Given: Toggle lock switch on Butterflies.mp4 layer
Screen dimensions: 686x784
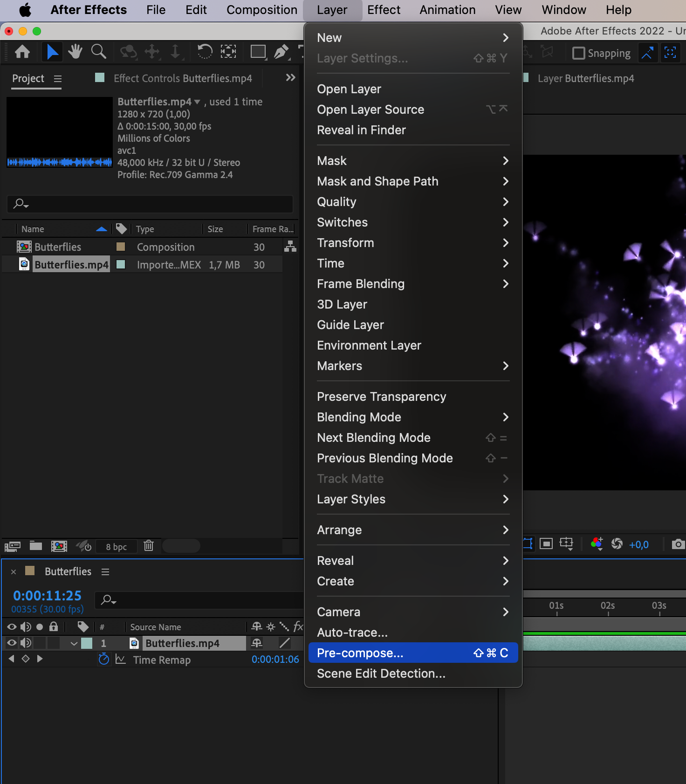Looking at the screenshot, I should tap(54, 643).
